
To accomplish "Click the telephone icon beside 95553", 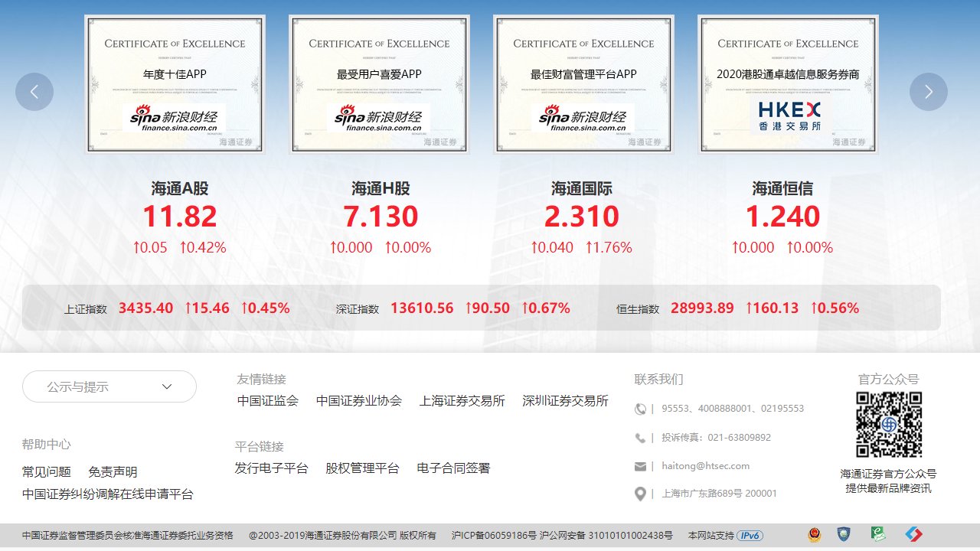I will coord(640,409).
